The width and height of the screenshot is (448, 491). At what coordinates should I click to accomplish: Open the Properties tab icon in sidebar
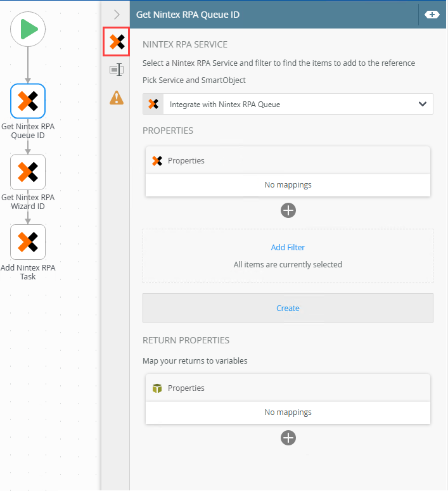(117, 70)
